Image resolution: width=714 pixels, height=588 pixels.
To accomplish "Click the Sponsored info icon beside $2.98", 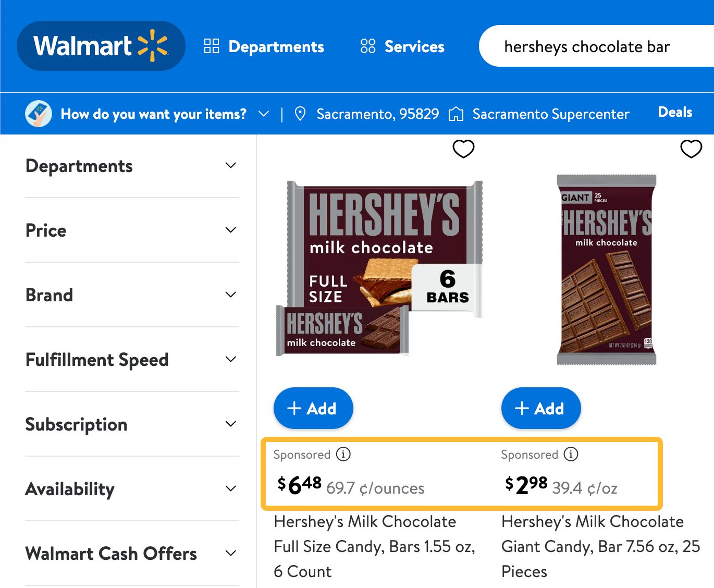I will 571,454.
